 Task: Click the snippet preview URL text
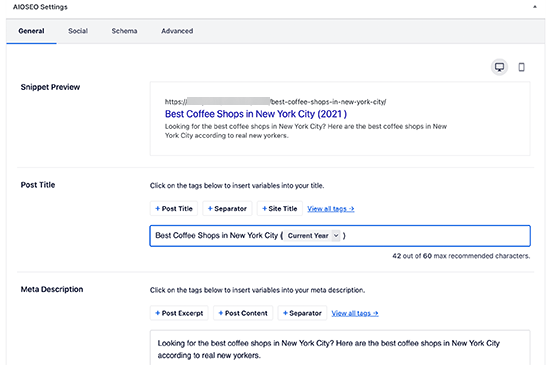[275, 102]
